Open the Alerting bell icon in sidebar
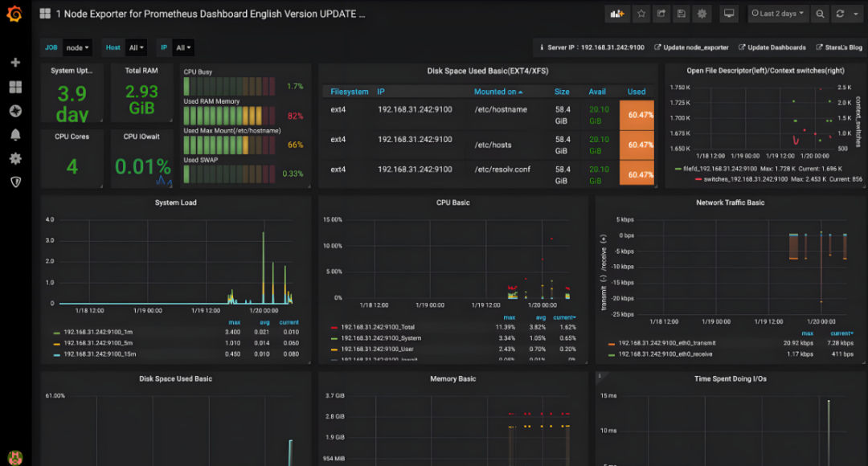 coord(15,134)
